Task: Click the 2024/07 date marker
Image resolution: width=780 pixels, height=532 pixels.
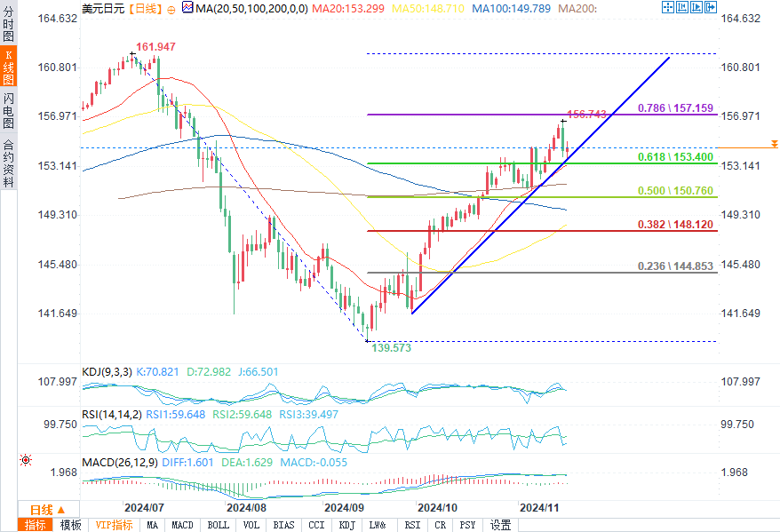Action: (144, 508)
